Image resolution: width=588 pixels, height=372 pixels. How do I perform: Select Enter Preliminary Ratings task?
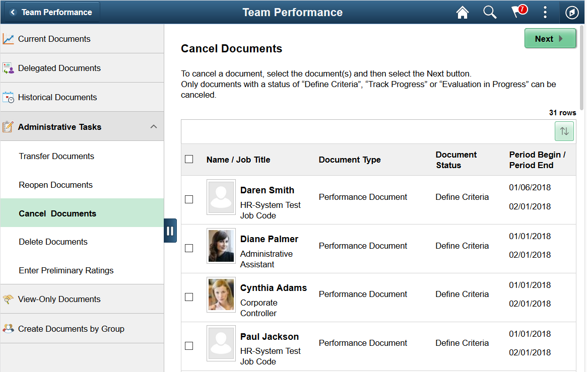82,270
